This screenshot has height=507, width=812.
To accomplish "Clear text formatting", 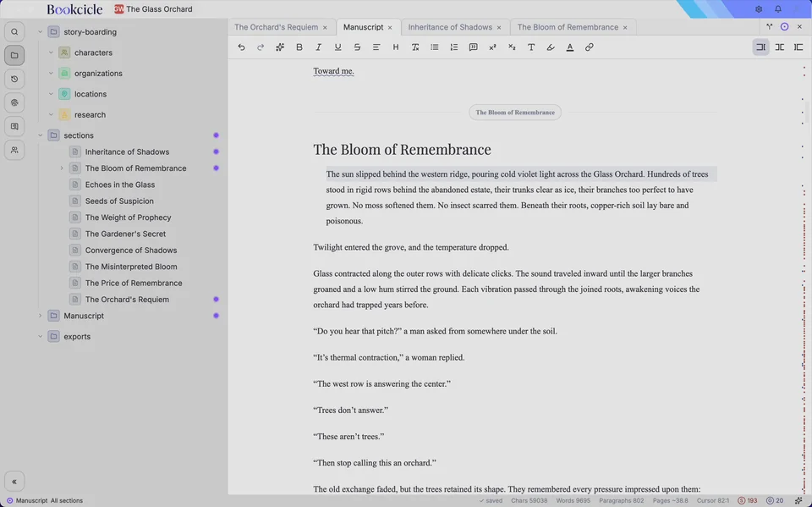I will coord(415,47).
